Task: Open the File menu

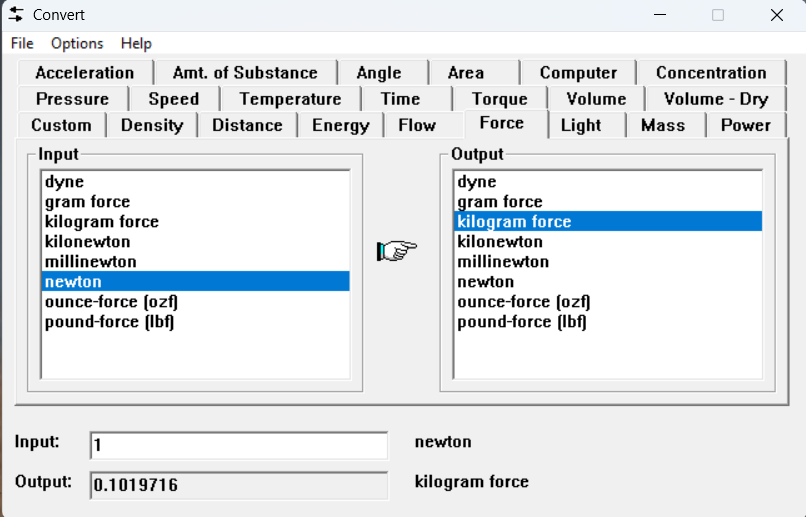Action: 22,43
